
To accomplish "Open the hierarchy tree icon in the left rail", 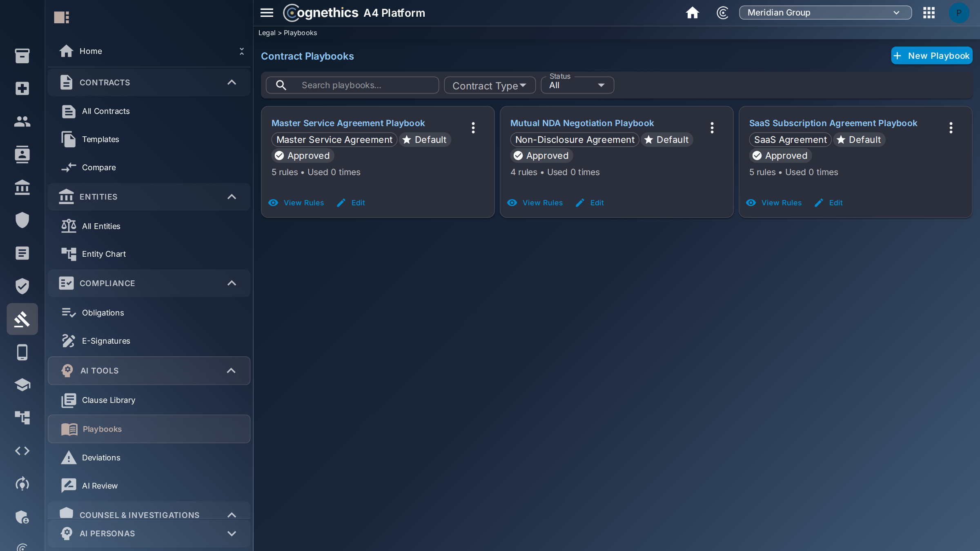I will click(x=22, y=418).
